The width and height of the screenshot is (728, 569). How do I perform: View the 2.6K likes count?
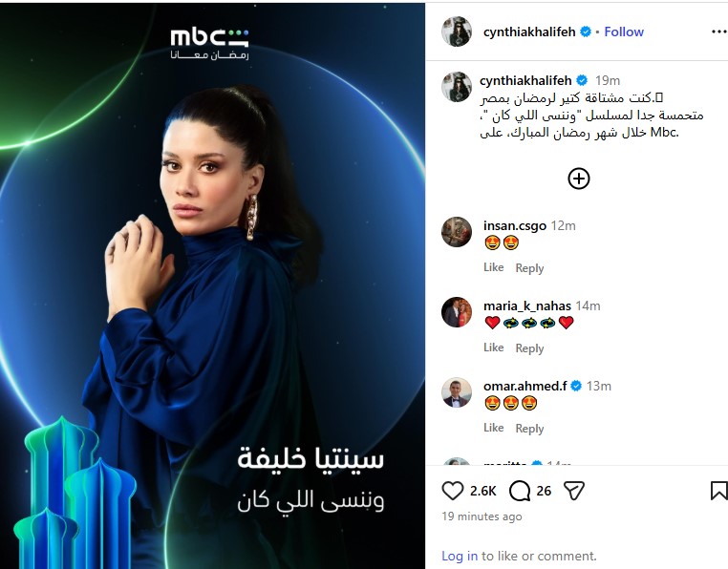coord(482,491)
